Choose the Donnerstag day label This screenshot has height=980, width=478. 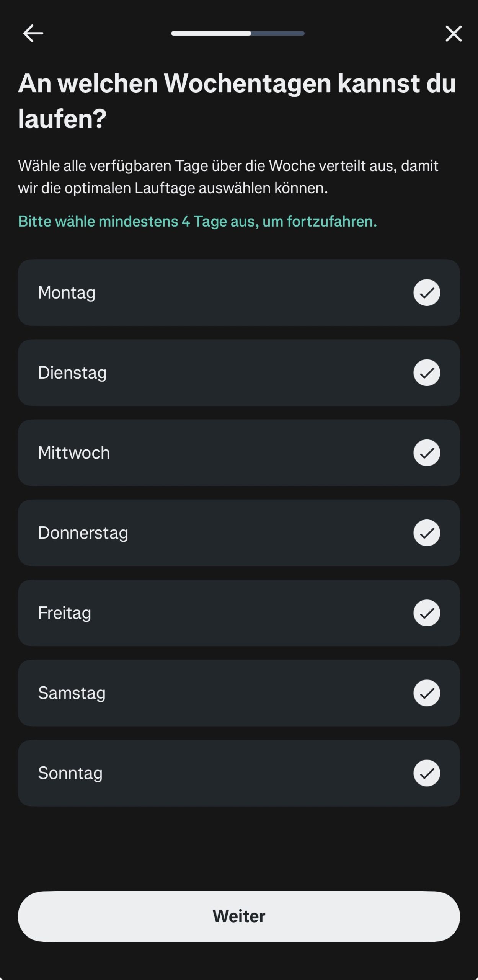(83, 533)
